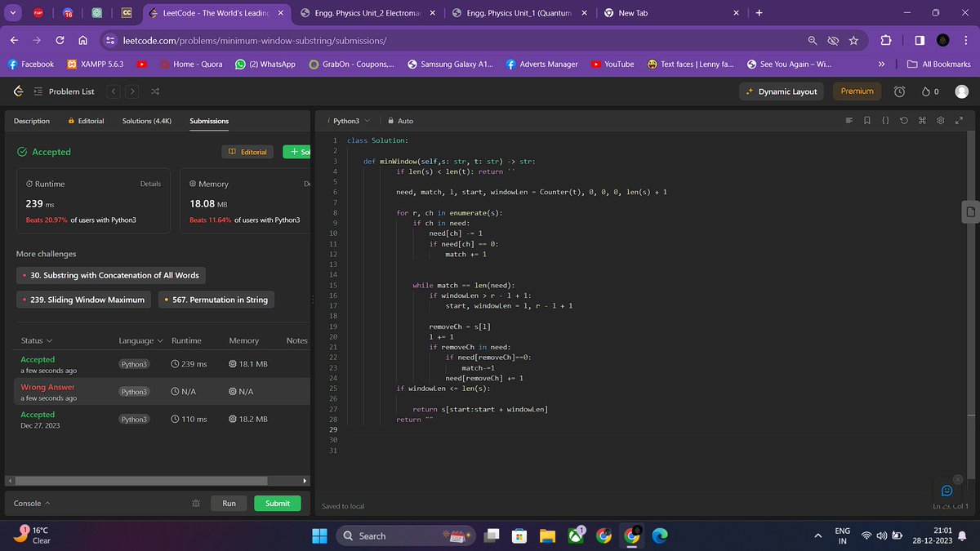Open the Home - Quora bookmark
The width and height of the screenshot is (980, 551).
pyautogui.click(x=190, y=64)
